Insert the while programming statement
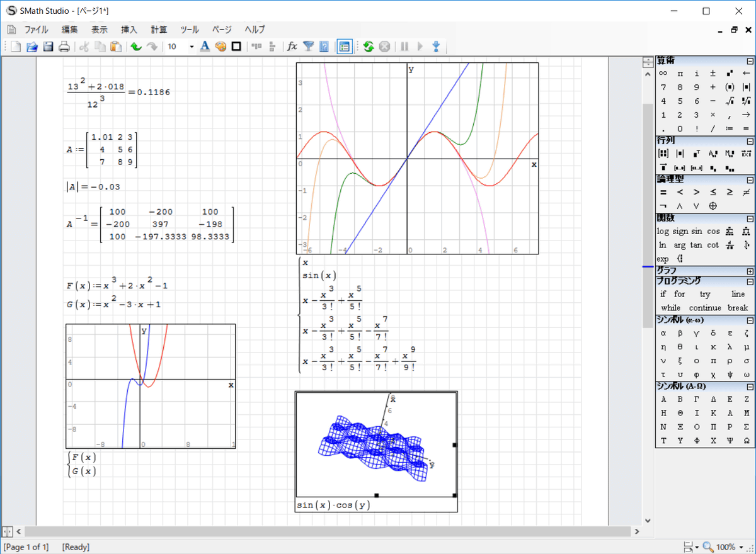 [x=671, y=308]
